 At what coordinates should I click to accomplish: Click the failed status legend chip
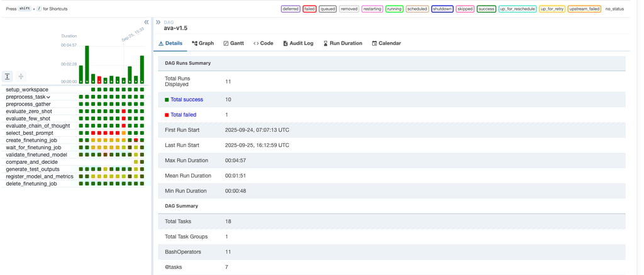coord(309,9)
